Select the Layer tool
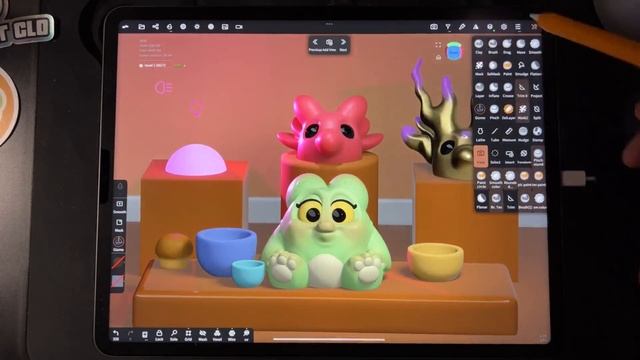Image resolution: width=640 pixels, height=360 pixels. (x=480, y=89)
